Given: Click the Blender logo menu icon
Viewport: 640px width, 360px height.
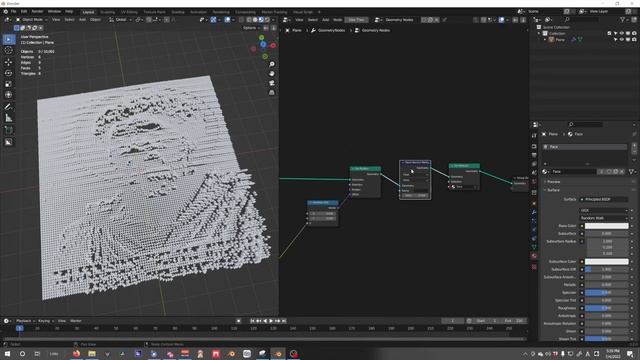Looking at the screenshot, I should click(x=5, y=12).
